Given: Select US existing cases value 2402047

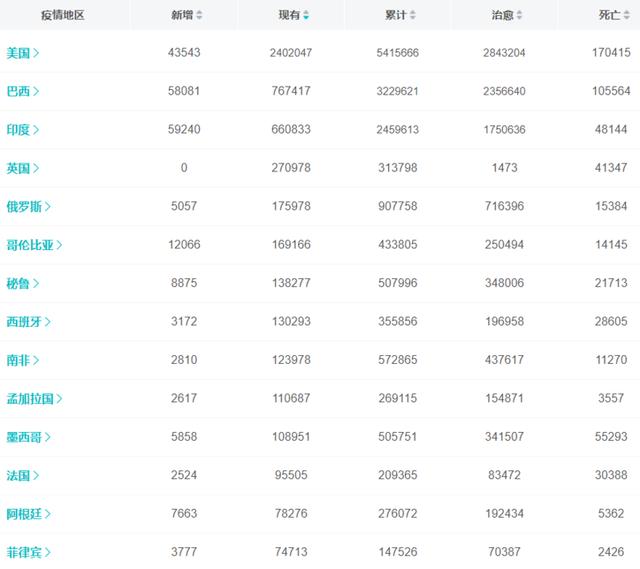Looking at the screenshot, I should pos(291,53).
